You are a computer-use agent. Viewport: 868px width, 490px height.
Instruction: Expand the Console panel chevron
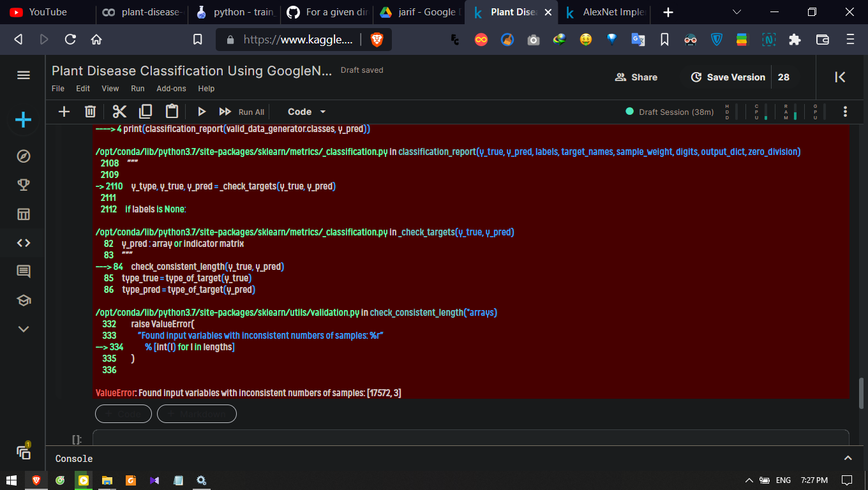848,458
